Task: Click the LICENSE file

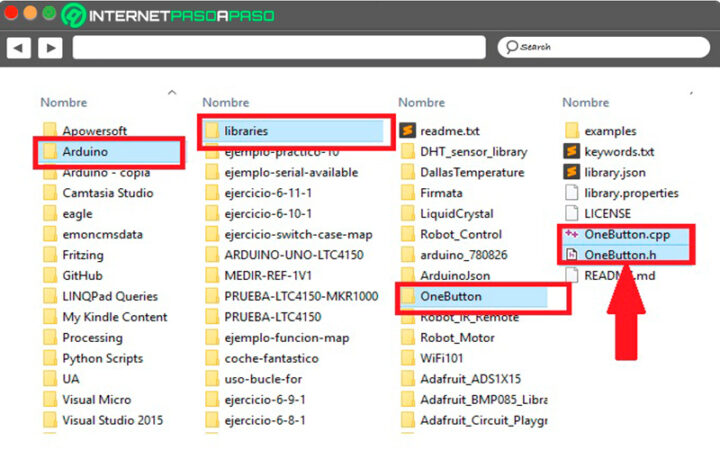Action: click(607, 213)
